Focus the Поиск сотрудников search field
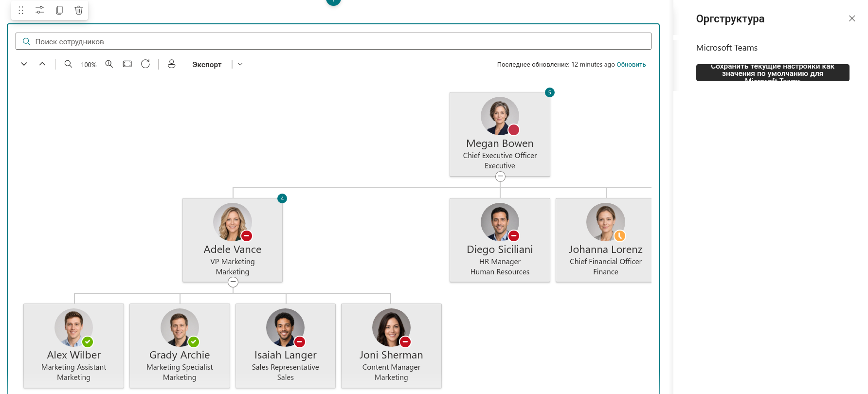Image resolution: width=868 pixels, height=394 pixels. point(333,41)
